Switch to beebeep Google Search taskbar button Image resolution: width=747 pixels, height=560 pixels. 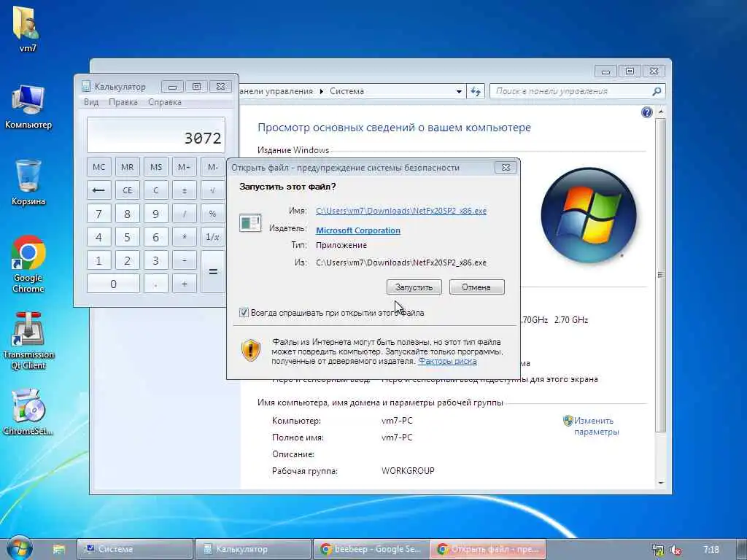point(371,549)
